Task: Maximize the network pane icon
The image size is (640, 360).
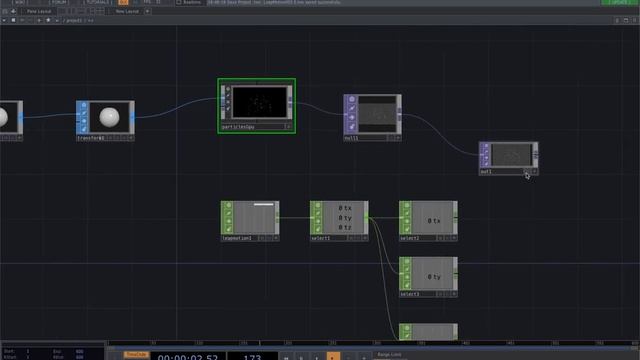Action: coord(626,20)
